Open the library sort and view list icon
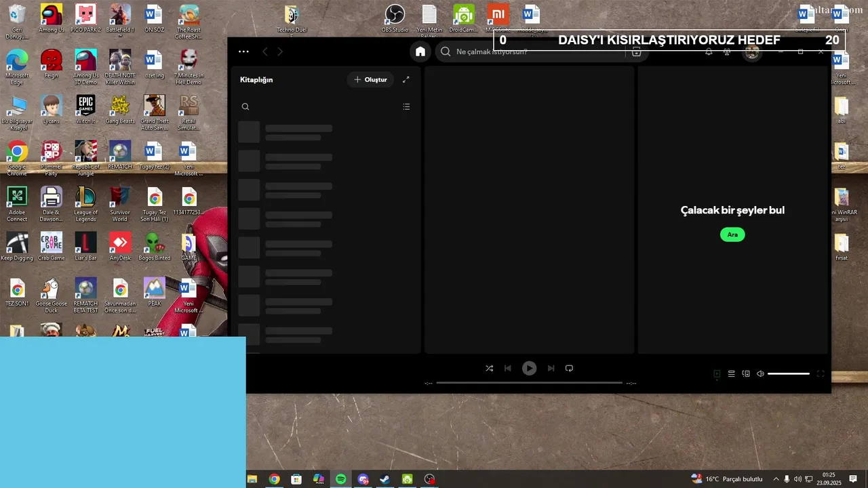This screenshot has width=868, height=488. point(406,106)
